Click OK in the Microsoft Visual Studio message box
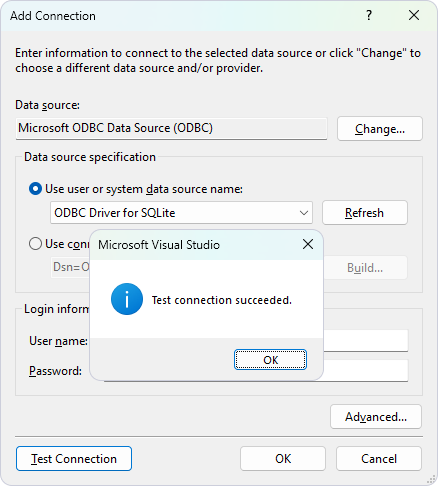 pyautogui.click(x=270, y=360)
